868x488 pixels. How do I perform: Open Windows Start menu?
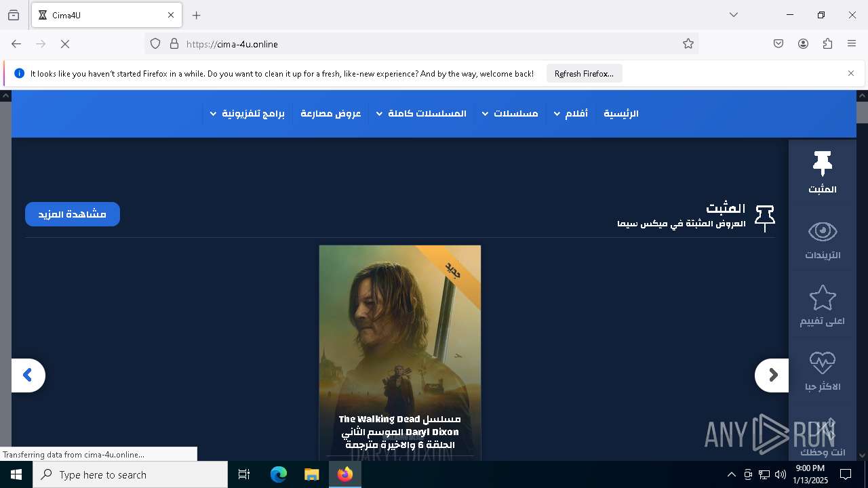tap(16, 474)
